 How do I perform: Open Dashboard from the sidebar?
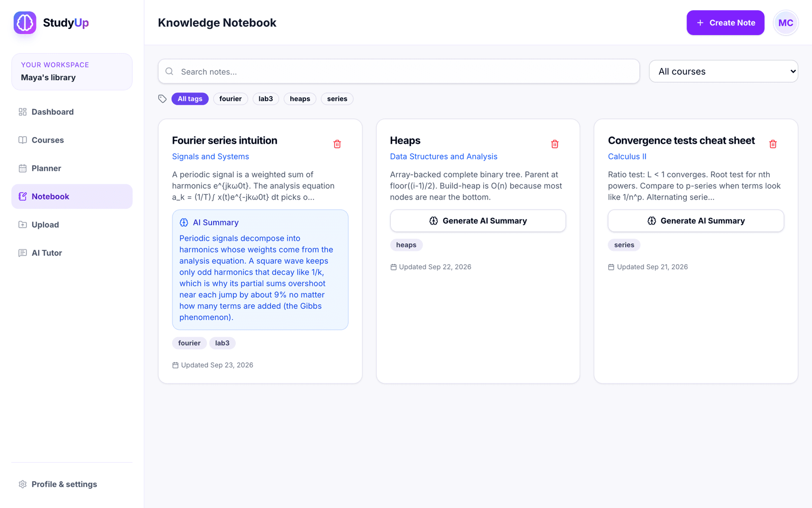pyautogui.click(x=72, y=112)
